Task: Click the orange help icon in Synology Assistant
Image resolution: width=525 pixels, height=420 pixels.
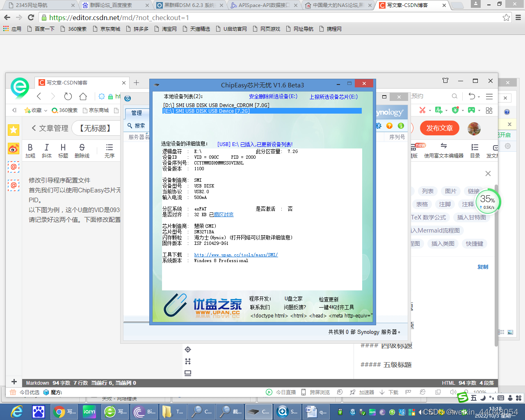Action: (x=389, y=126)
